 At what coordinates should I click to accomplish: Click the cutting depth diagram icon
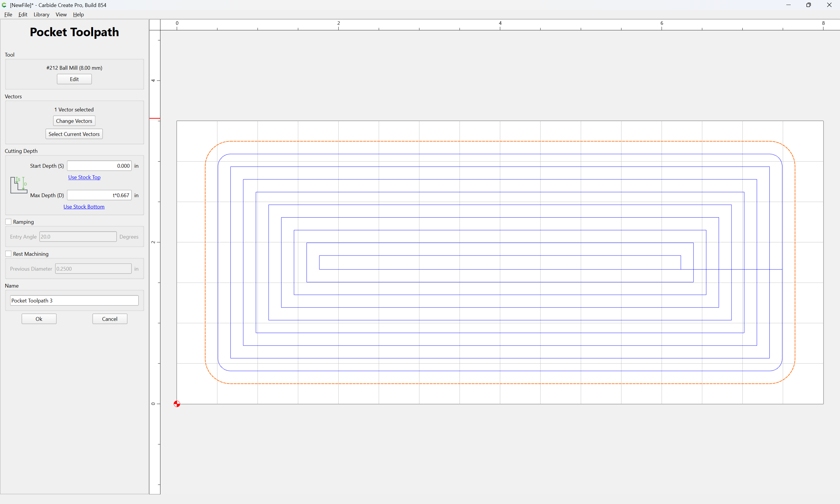pos(19,185)
